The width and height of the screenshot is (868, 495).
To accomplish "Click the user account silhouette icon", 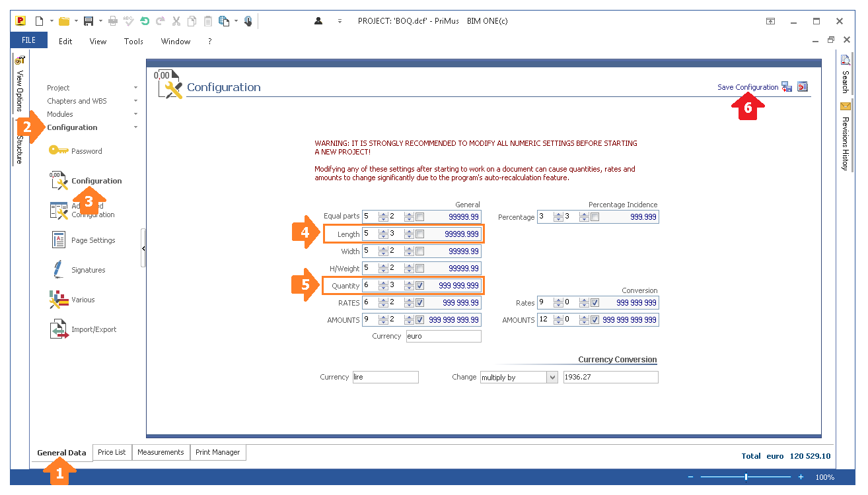I will (318, 21).
